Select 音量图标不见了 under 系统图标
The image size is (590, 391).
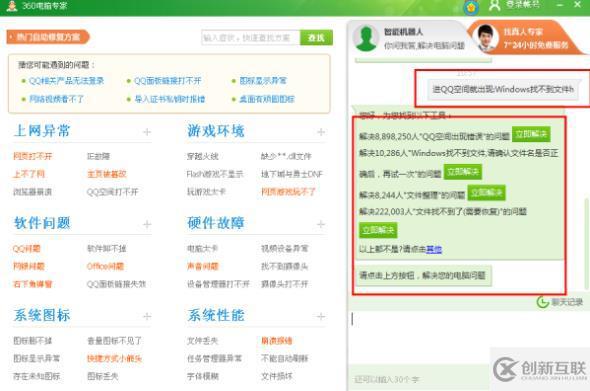point(114,341)
